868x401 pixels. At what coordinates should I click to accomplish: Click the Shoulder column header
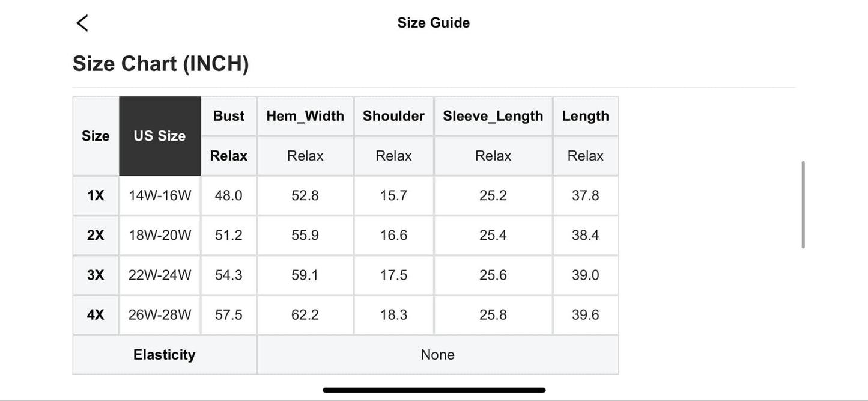pos(393,116)
